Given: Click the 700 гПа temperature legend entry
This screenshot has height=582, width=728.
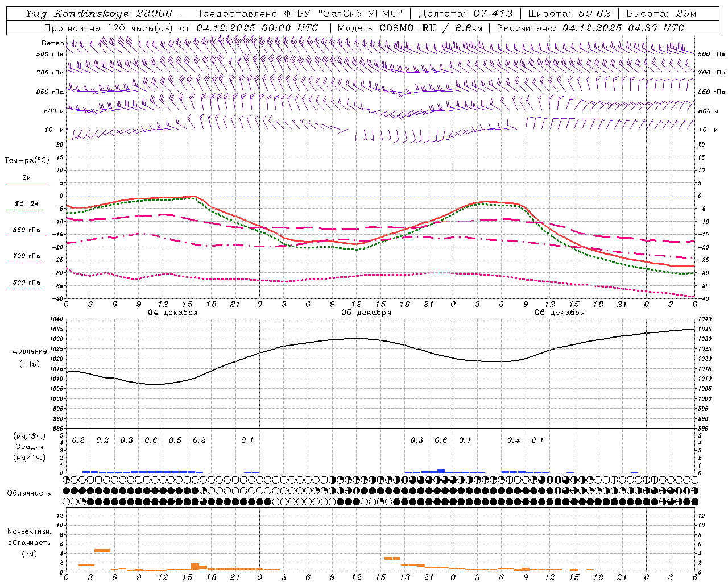Looking at the screenshot, I should (26, 256).
